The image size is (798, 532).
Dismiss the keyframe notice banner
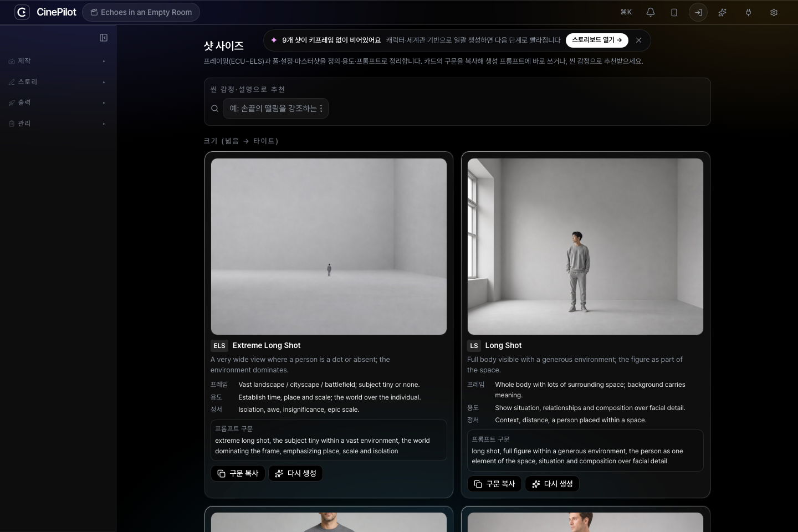pyautogui.click(x=638, y=40)
